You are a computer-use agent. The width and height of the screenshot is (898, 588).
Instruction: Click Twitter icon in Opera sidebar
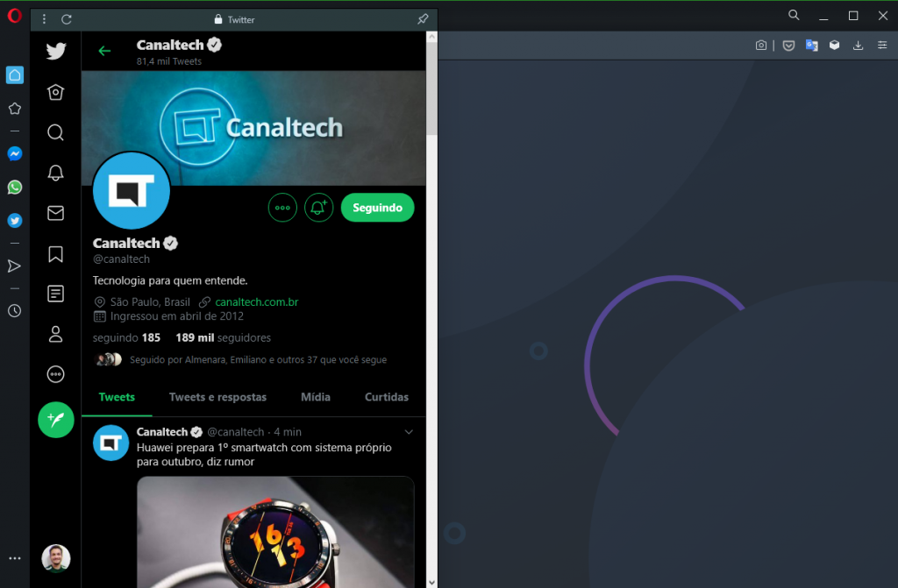(15, 221)
